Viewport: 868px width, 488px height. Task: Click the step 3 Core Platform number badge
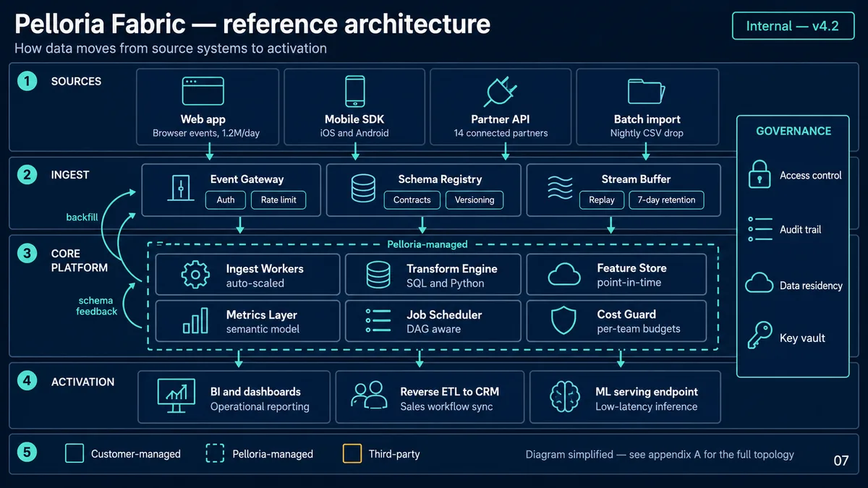coord(27,254)
